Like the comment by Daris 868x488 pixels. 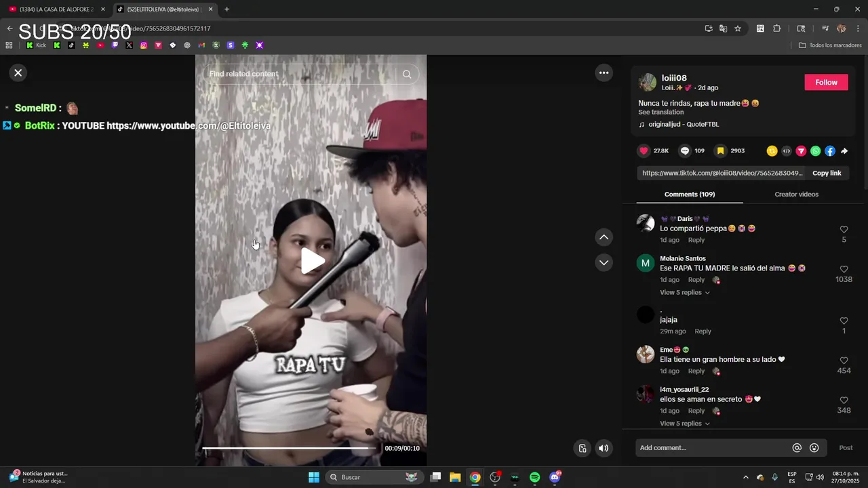[x=844, y=230]
